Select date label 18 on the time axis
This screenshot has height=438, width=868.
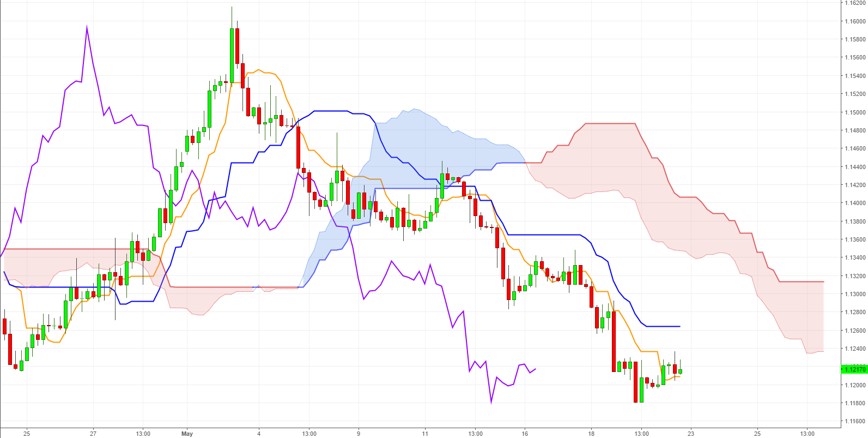[x=591, y=434]
